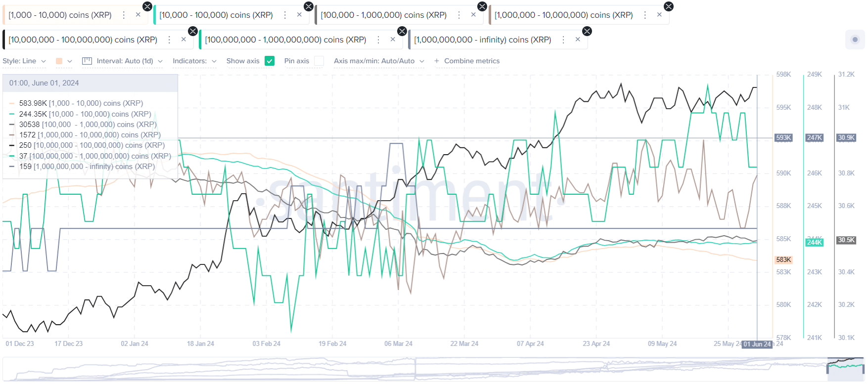Click black circled X above [1,000 - 10,000) chip
Viewport: 868px width, 384px height.
[x=147, y=6]
